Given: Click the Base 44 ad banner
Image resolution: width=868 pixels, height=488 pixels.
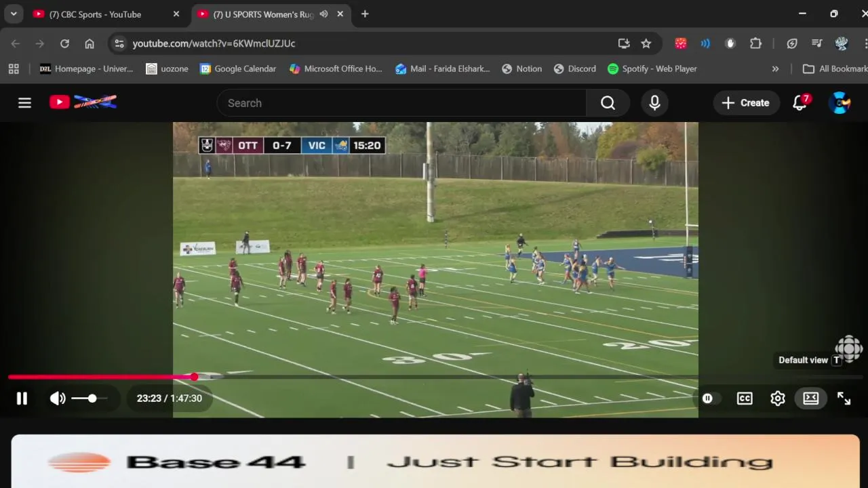Looking at the screenshot, I should [x=435, y=462].
